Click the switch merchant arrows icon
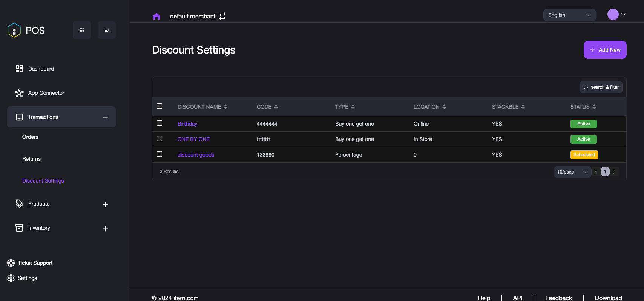 (222, 16)
